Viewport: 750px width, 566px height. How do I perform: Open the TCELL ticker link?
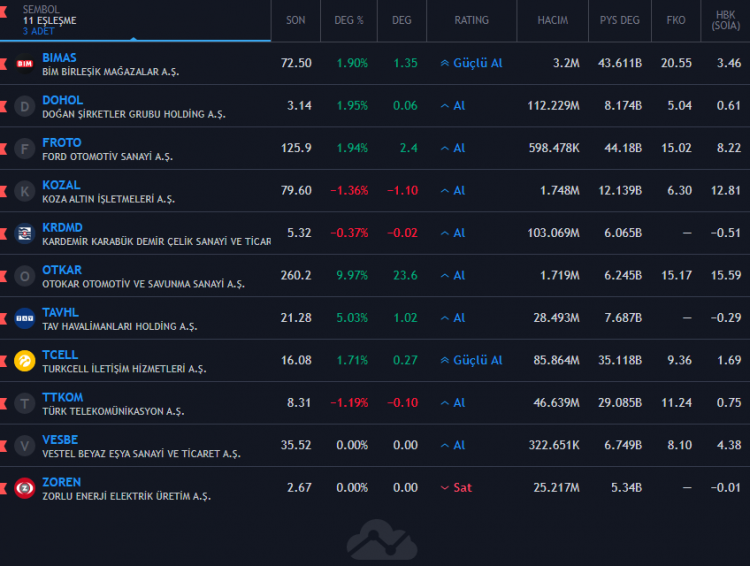[x=60, y=355]
